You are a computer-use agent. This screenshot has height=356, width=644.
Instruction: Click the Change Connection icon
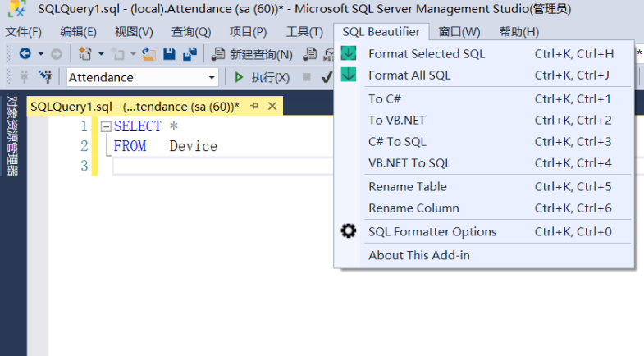click(45, 77)
